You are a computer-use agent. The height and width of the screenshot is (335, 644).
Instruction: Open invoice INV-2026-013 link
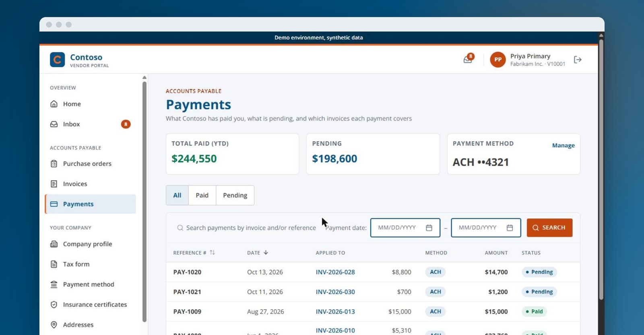(x=335, y=311)
